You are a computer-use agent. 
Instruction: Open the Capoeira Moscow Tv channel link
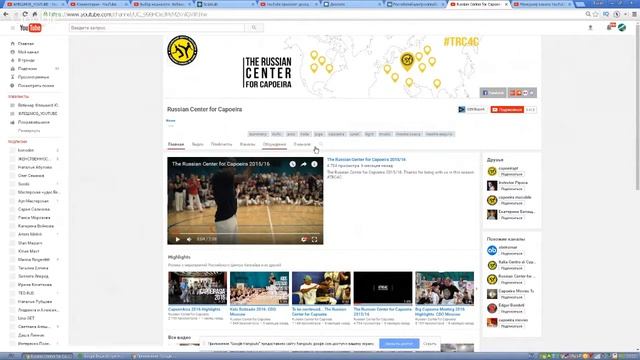coord(516,291)
